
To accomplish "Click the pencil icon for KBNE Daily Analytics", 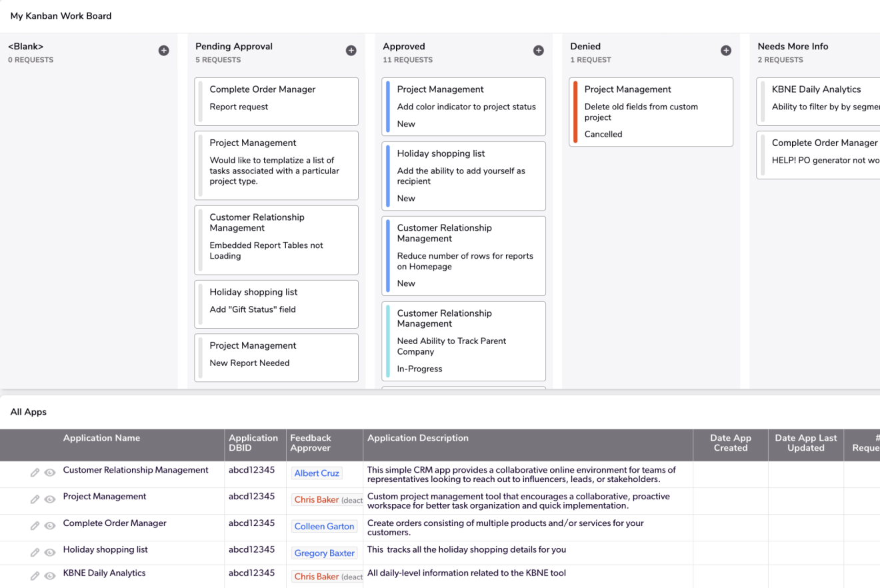I will coord(35,576).
